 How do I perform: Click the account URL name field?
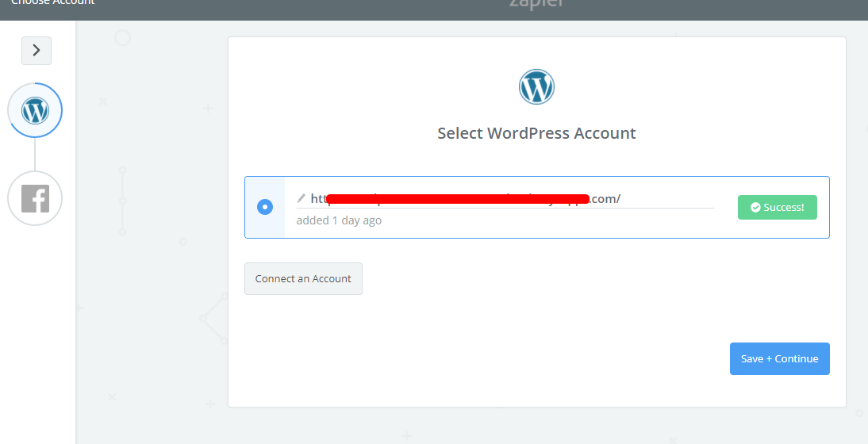tap(505, 199)
